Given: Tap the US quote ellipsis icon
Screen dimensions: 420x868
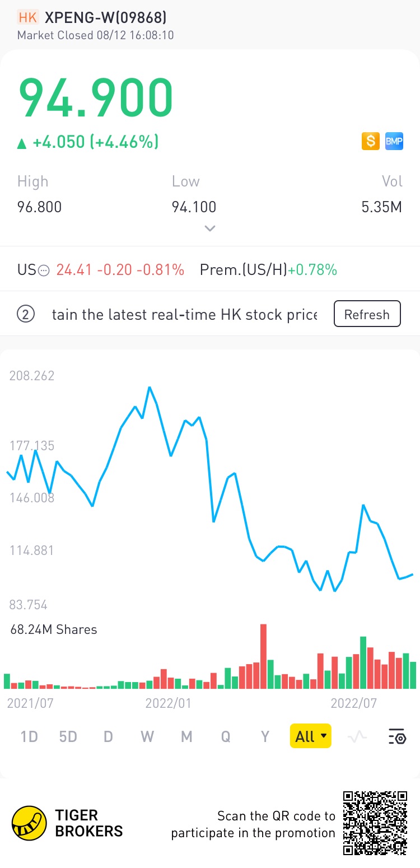Looking at the screenshot, I should 44,270.
